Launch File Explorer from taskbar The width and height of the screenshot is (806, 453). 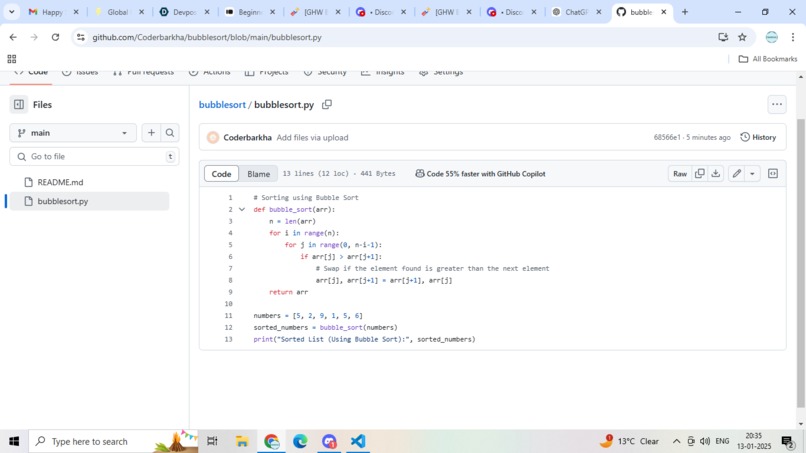click(242, 441)
